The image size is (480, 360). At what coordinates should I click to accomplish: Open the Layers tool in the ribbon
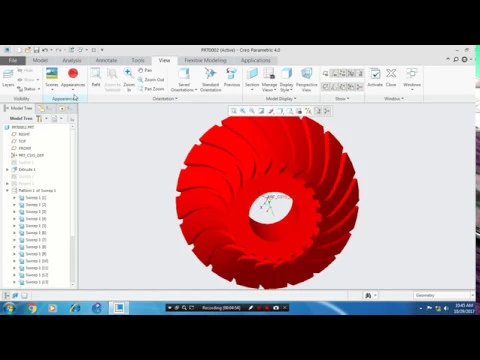(x=8, y=78)
